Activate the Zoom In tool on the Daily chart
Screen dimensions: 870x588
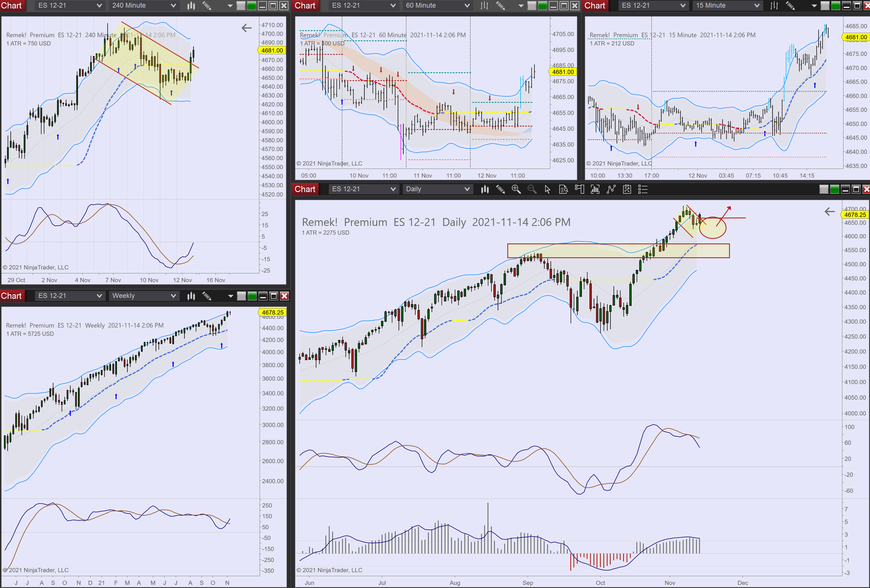517,189
